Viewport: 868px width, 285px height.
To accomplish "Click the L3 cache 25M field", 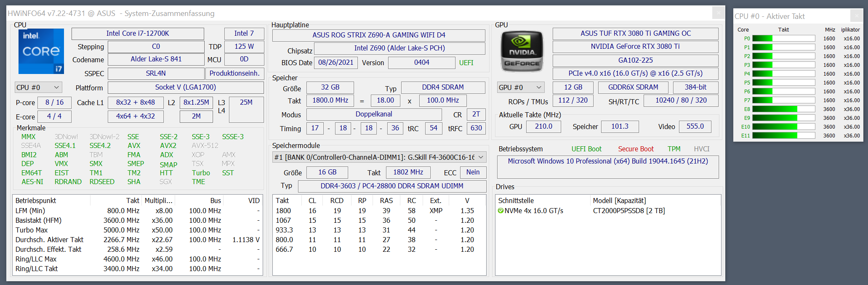I will click(246, 109).
